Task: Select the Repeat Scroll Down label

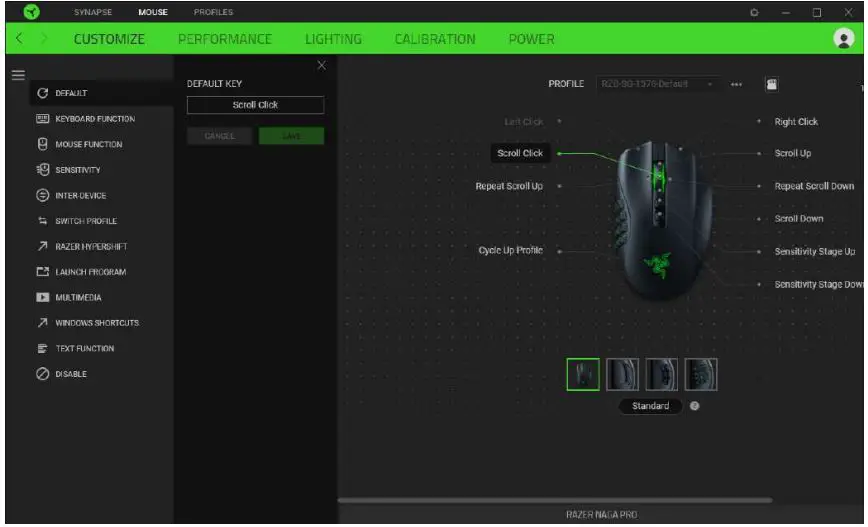Action: pos(814,187)
